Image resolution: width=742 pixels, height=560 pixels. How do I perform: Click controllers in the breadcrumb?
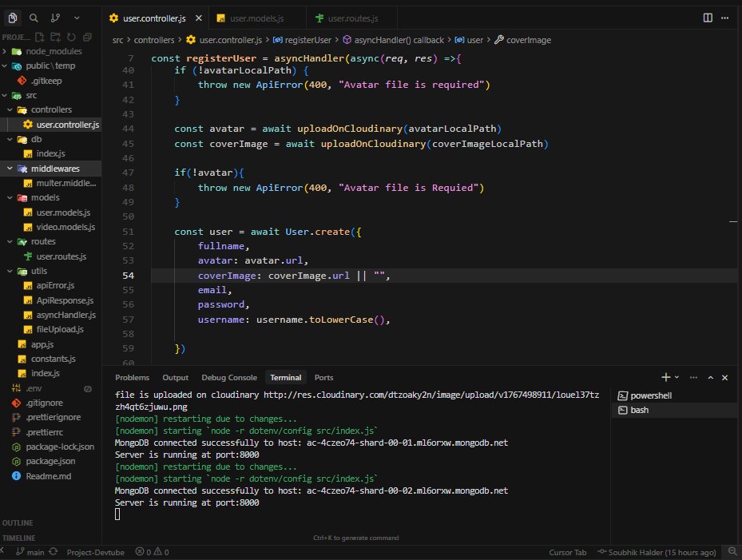pyautogui.click(x=154, y=40)
